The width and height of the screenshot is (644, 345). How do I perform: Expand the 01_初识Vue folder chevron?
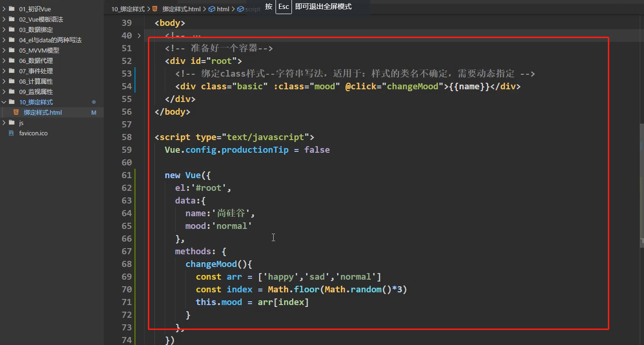(x=4, y=9)
